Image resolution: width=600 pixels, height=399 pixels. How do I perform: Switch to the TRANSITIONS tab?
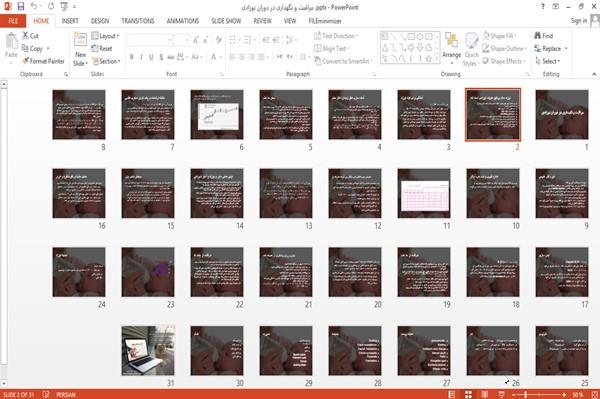coord(138,21)
